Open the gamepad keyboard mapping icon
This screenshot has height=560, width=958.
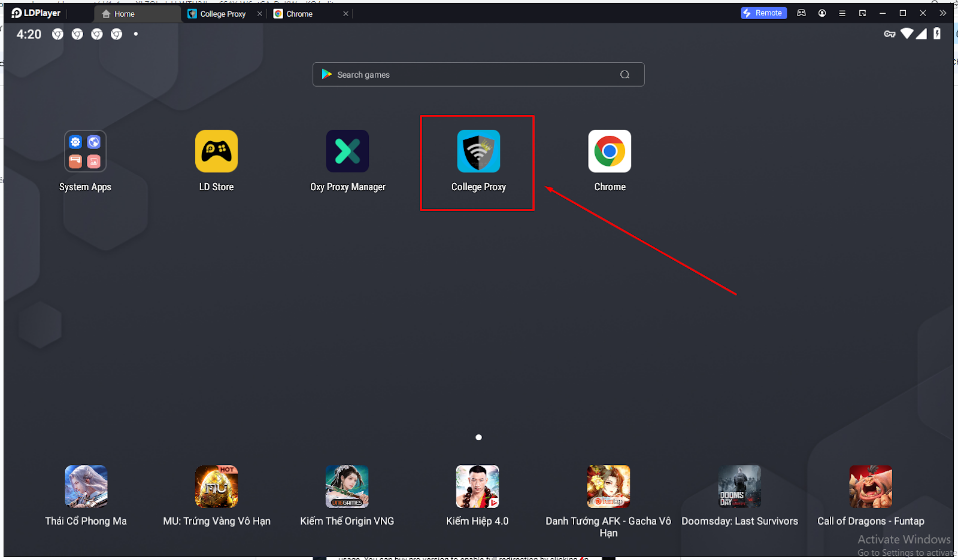tap(801, 13)
